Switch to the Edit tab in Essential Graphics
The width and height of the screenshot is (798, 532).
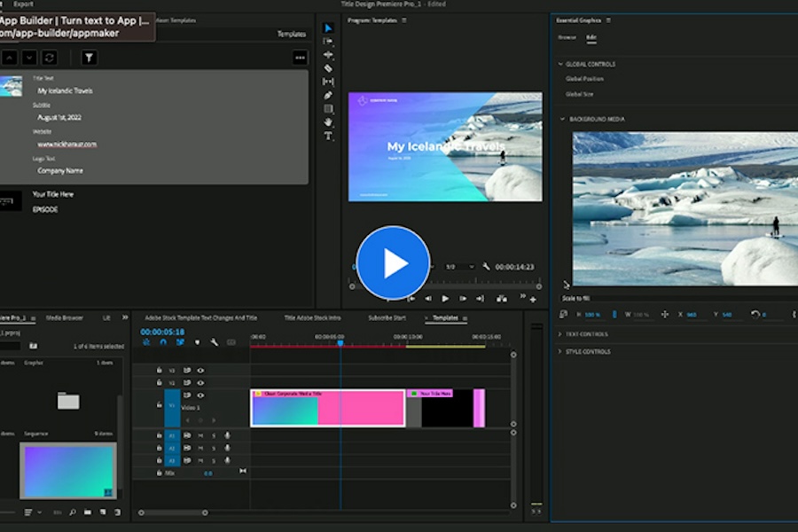(x=591, y=37)
